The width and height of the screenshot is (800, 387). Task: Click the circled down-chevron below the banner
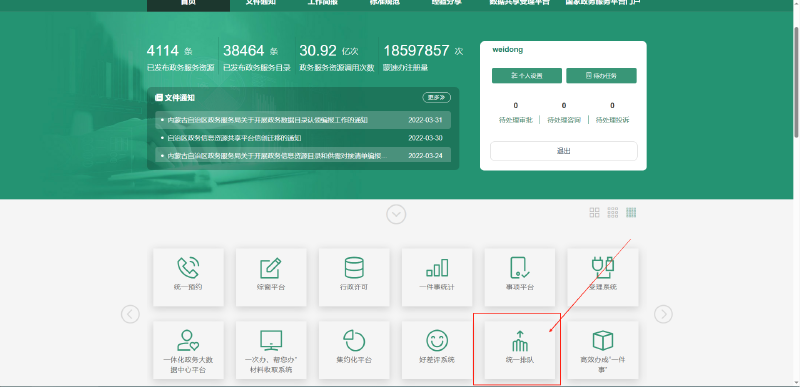coord(396,214)
